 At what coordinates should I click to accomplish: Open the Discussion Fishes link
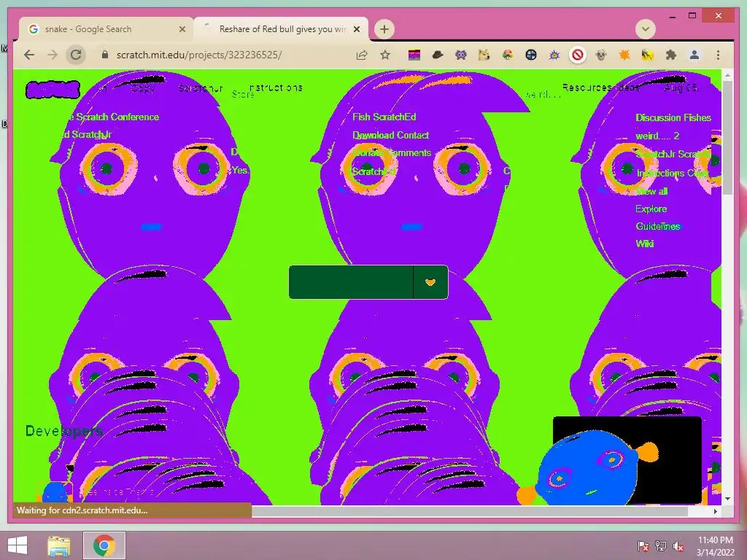point(673,117)
